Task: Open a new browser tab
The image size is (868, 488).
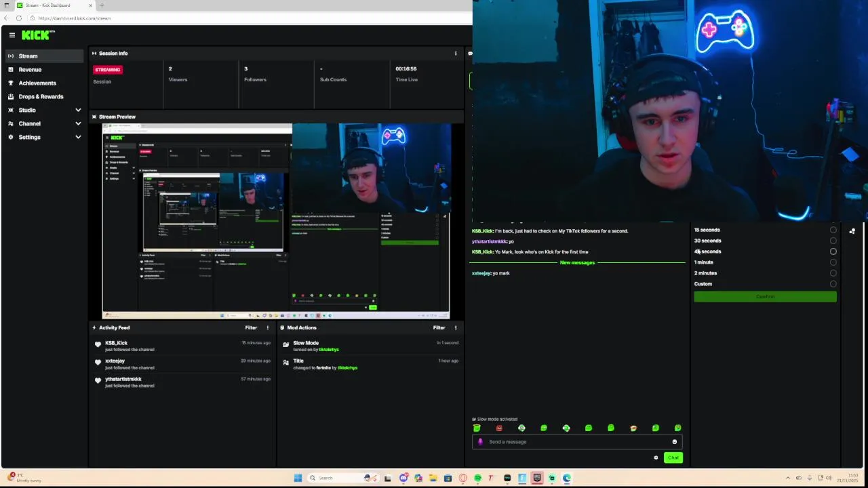Action: click(x=102, y=5)
